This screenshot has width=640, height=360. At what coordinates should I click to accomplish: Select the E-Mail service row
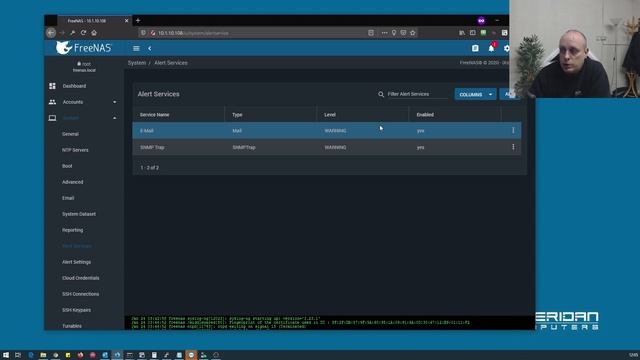[x=327, y=131]
